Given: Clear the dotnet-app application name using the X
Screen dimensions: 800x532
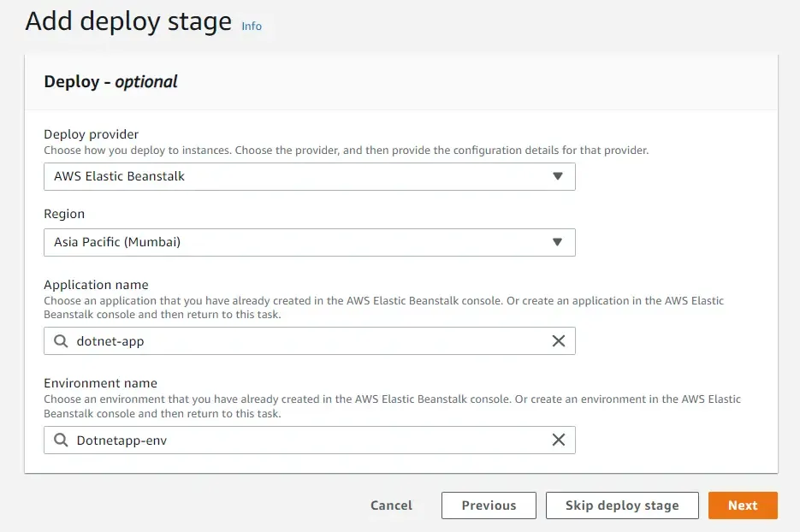Looking at the screenshot, I should [559, 340].
